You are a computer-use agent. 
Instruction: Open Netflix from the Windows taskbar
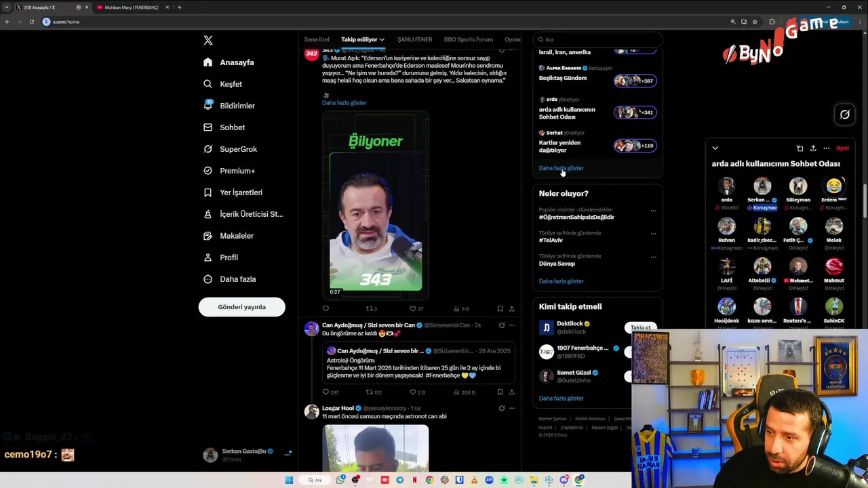pos(414,480)
